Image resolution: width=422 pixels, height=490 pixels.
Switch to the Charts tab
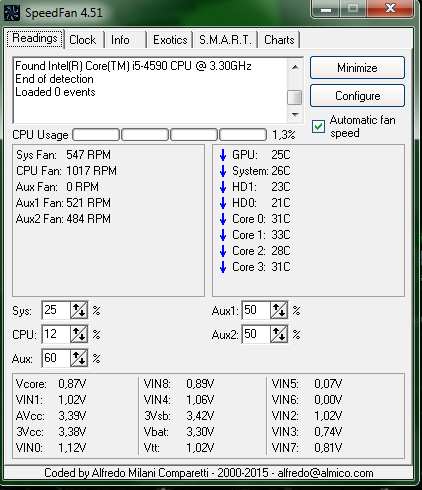coord(279,40)
